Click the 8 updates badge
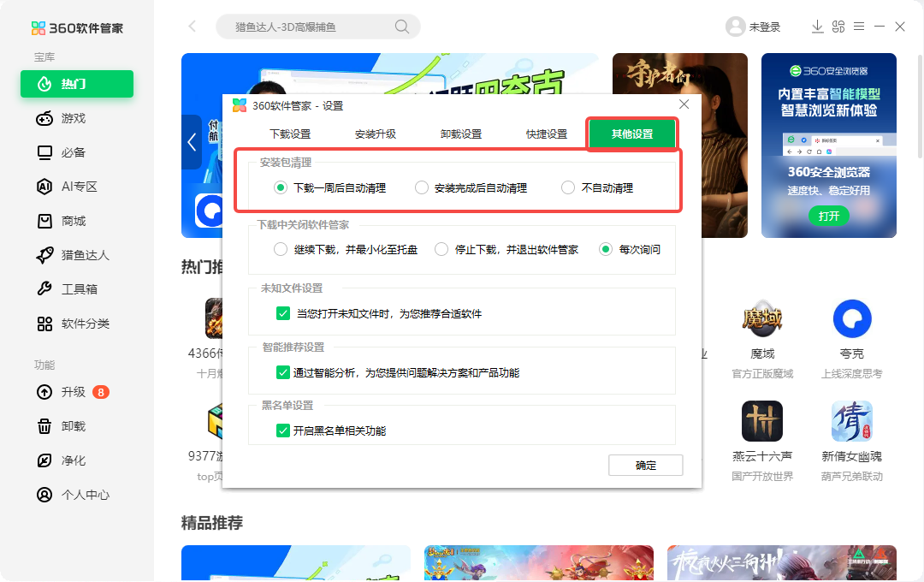The width and height of the screenshot is (924, 582). [x=101, y=392]
